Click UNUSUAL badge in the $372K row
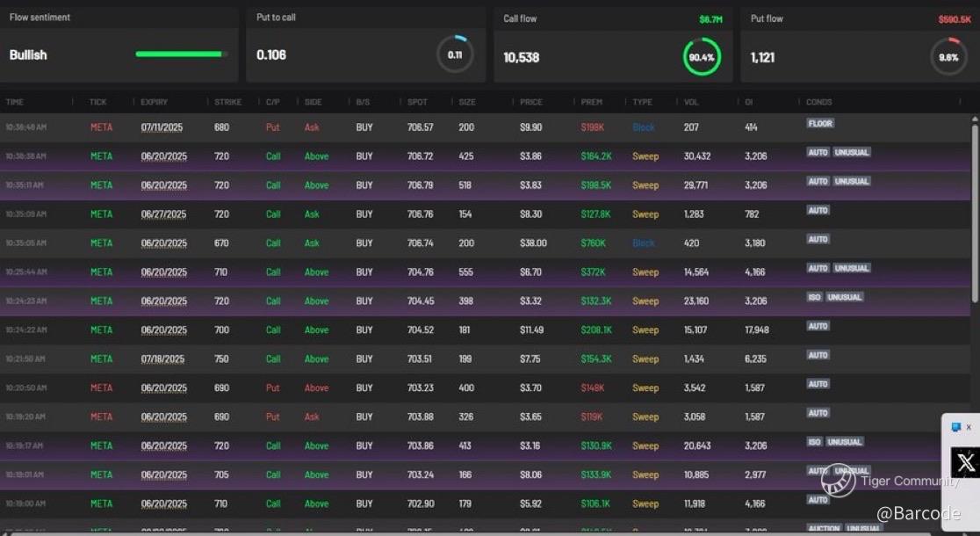Screen dimensions: 980x536 tap(851, 268)
